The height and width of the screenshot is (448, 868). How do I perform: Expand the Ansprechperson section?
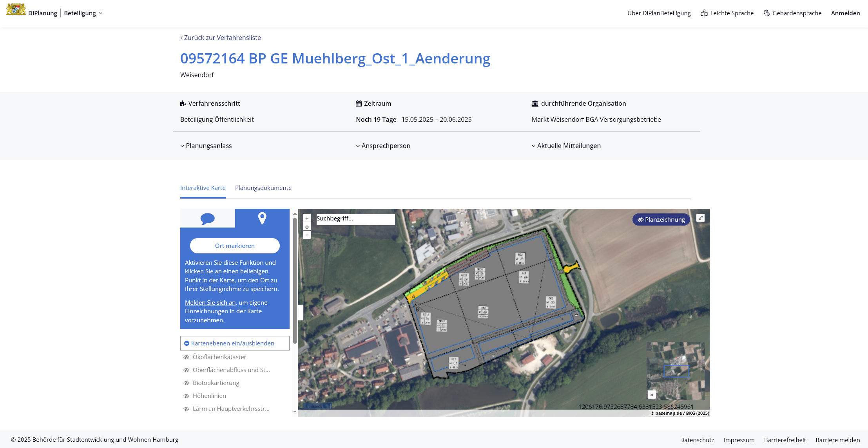[383, 145]
